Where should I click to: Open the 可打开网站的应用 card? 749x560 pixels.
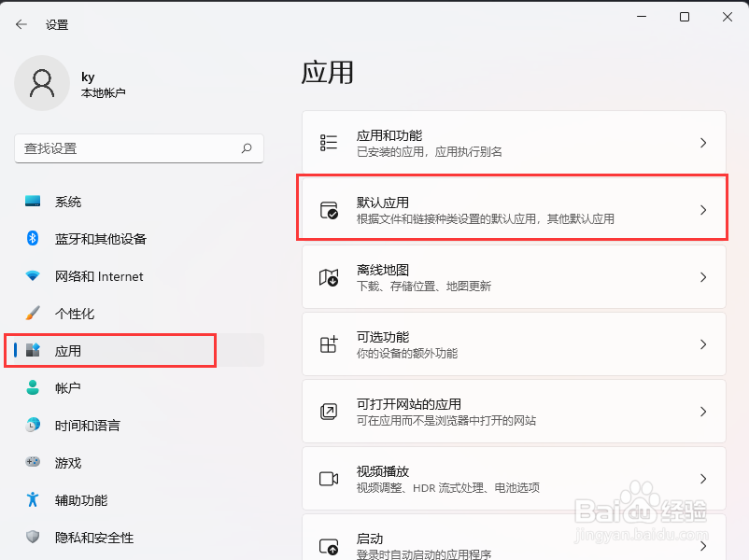point(514,412)
